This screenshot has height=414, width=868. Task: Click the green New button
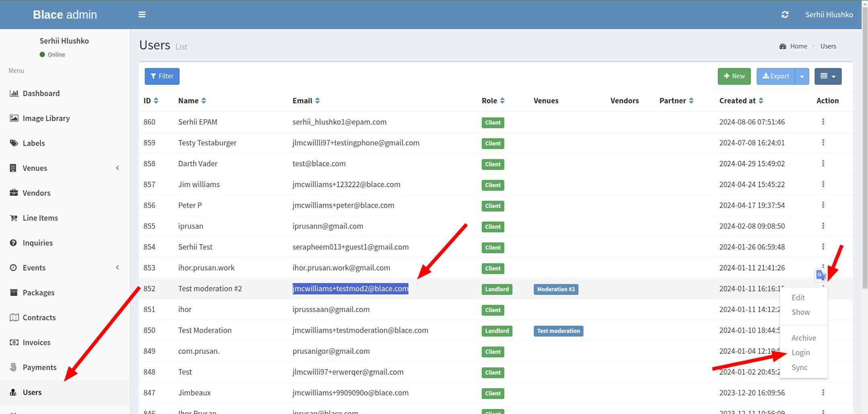click(734, 76)
